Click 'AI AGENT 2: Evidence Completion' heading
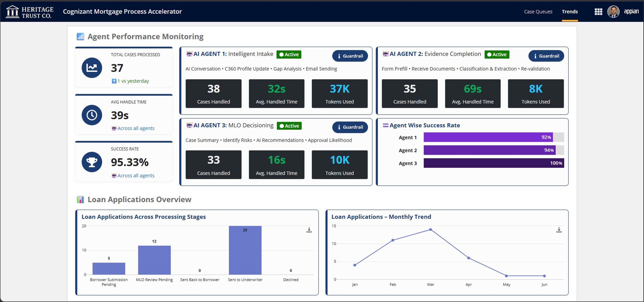This screenshot has width=644, height=302. [x=435, y=54]
